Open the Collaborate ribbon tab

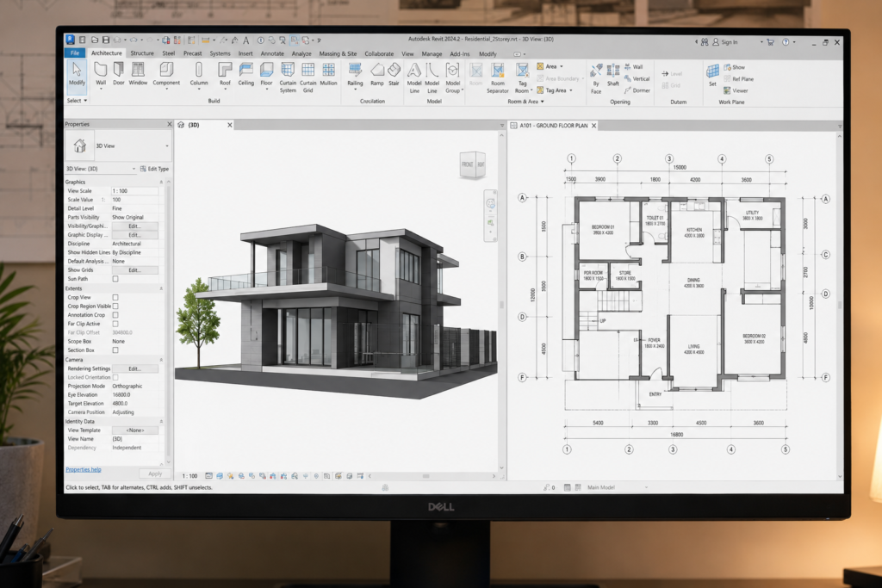point(379,54)
